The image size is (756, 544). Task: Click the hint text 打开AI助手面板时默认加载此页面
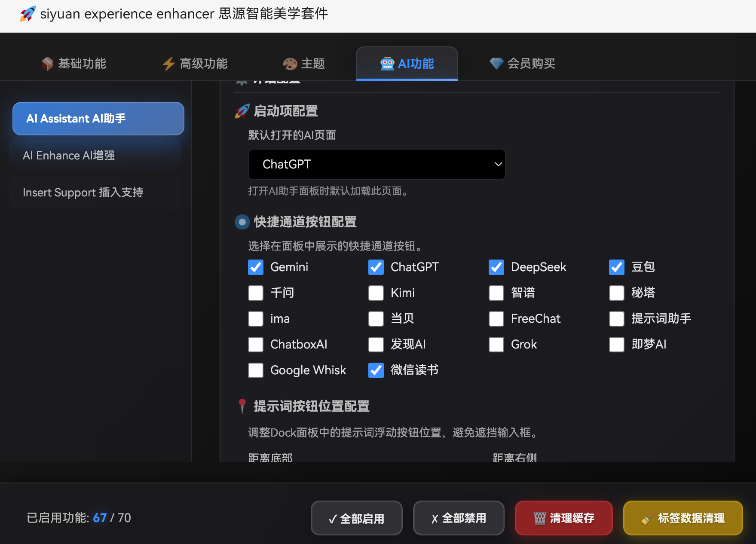[328, 191]
